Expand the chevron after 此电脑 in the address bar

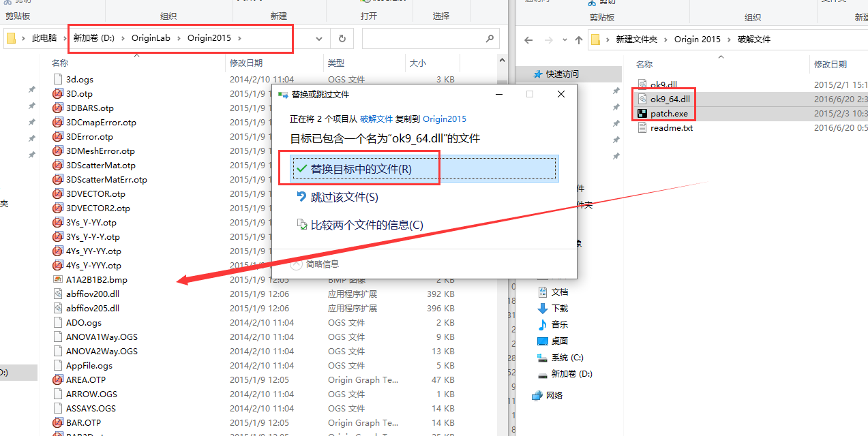coord(65,38)
